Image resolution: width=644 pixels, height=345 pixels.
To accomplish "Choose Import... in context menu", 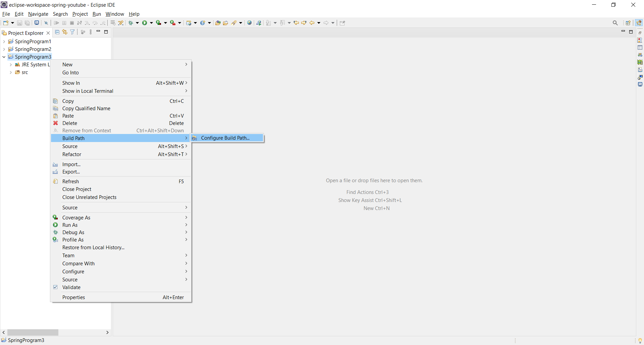I will coord(121,164).
